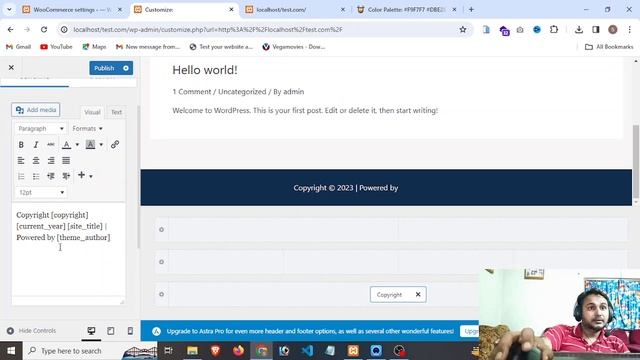640x360 pixels.
Task: Align text right
Action: pyautogui.click(x=51, y=160)
